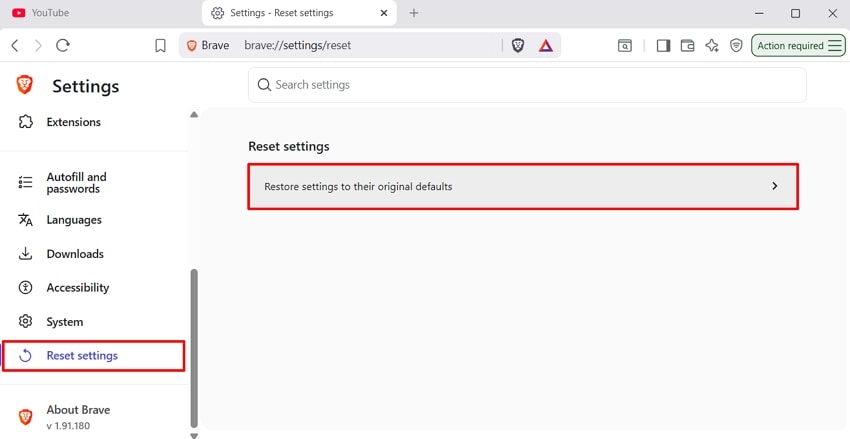850x439 pixels.
Task: Click the Autofill list icon
Action: click(x=25, y=182)
